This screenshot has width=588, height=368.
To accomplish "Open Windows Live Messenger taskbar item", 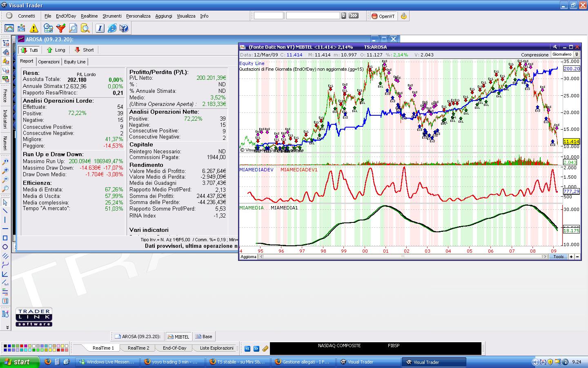I will [x=108, y=362].
